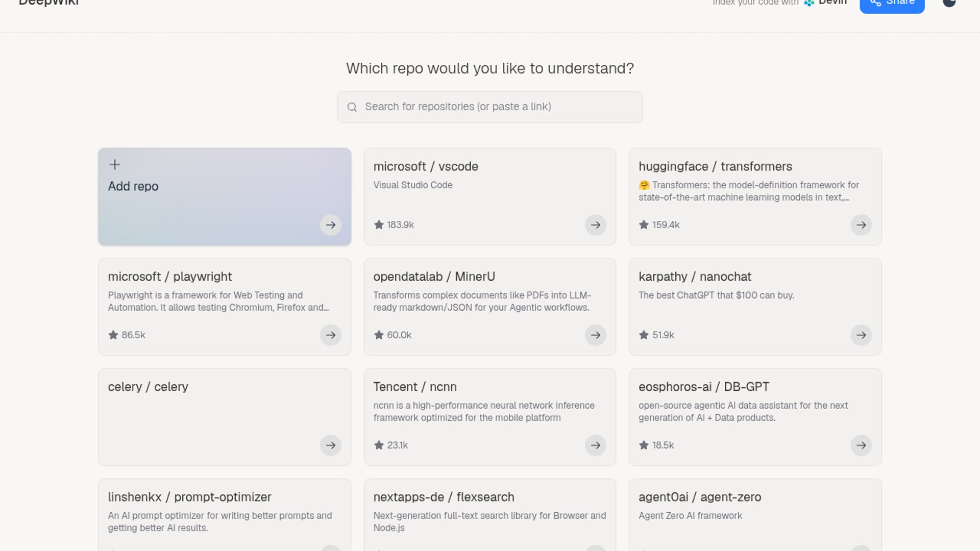Click the ncnn high-performance description
The width and height of the screenshot is (980, 551).
484,412
